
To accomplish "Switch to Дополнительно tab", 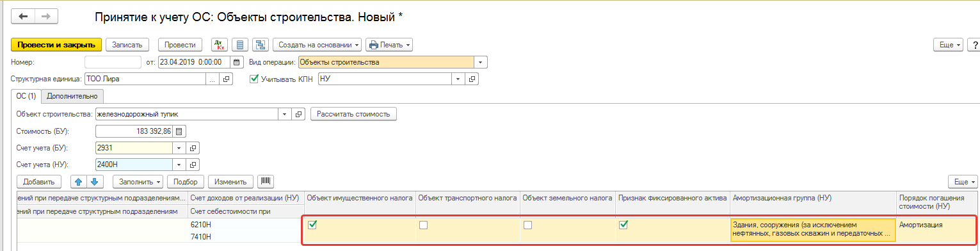I will tap(72, 96).
